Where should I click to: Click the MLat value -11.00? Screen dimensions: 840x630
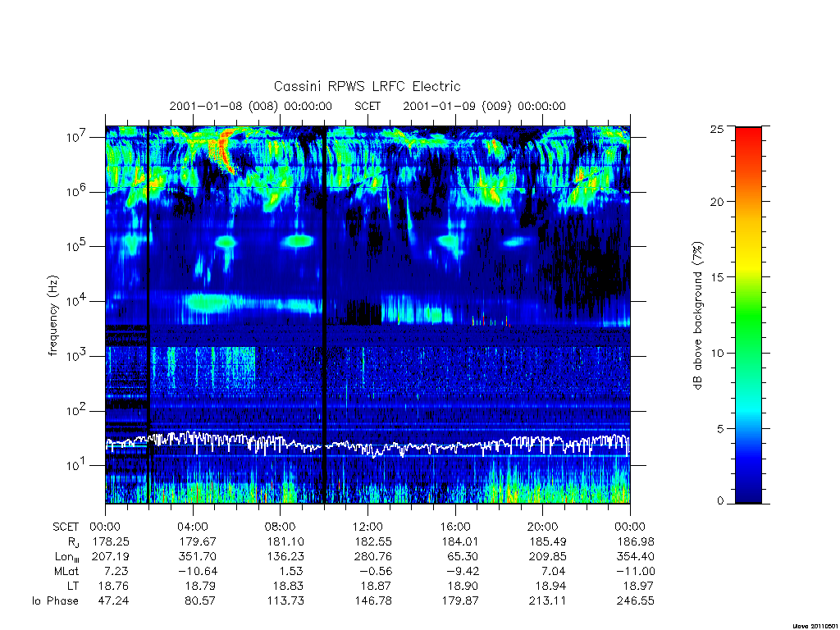click(636, 571)
